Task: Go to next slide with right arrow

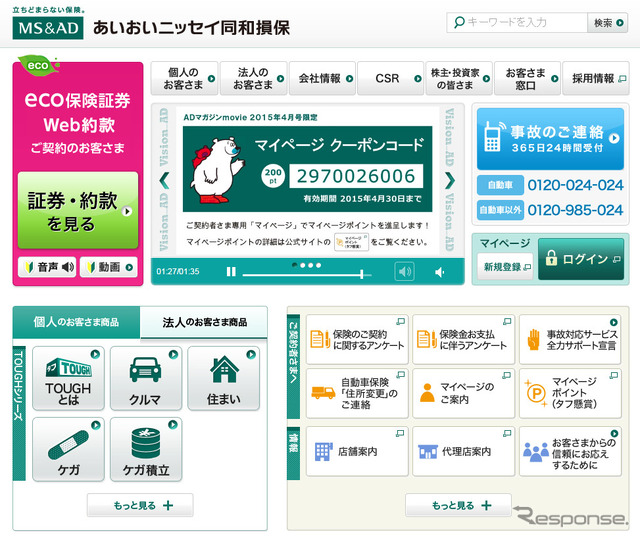Action: (449, 180)
